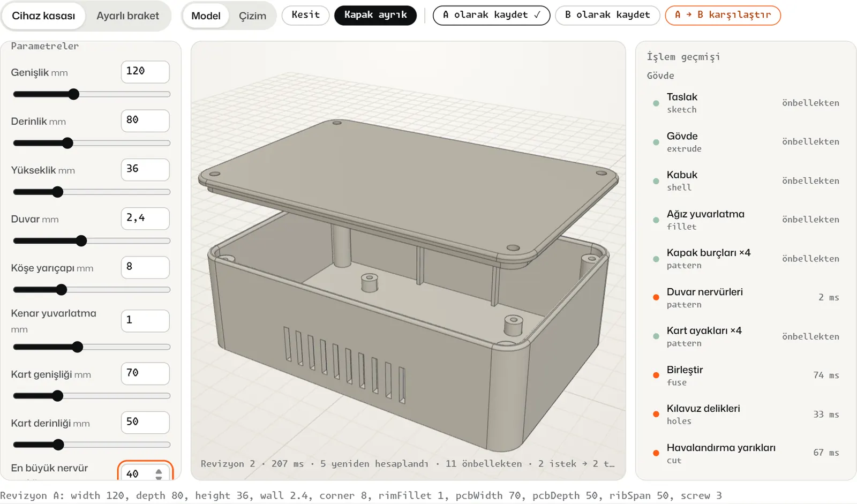The height and width of the screenshot is (504, 857).
Task: Click the Duvar slider handle
Action: pyautogui.click(x=81, y=241)
